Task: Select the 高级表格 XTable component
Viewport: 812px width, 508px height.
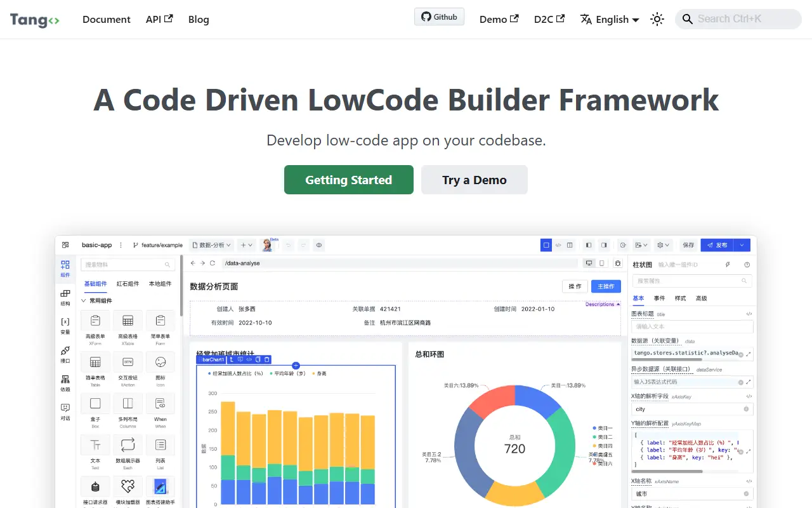Action: [x=128, y=328]
